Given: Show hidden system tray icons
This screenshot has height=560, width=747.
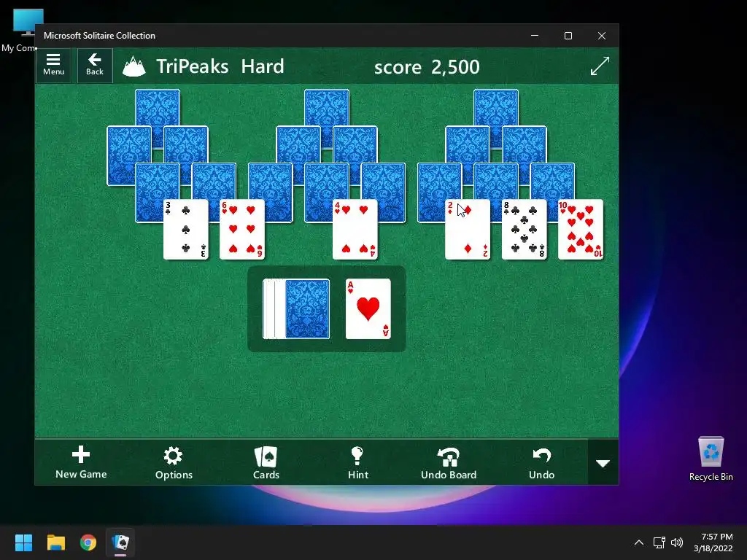Looking at the screenshot, I should coord(639,542).
